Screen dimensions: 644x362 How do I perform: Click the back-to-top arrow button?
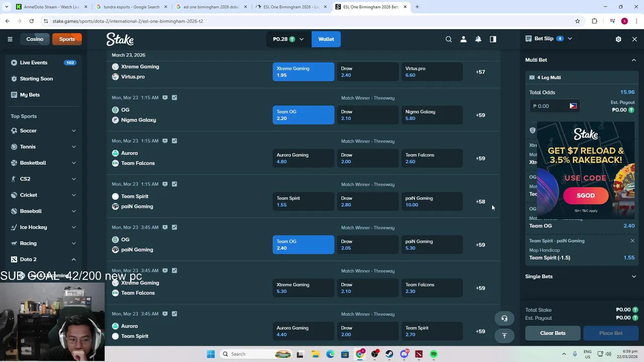tap(504, 335)
